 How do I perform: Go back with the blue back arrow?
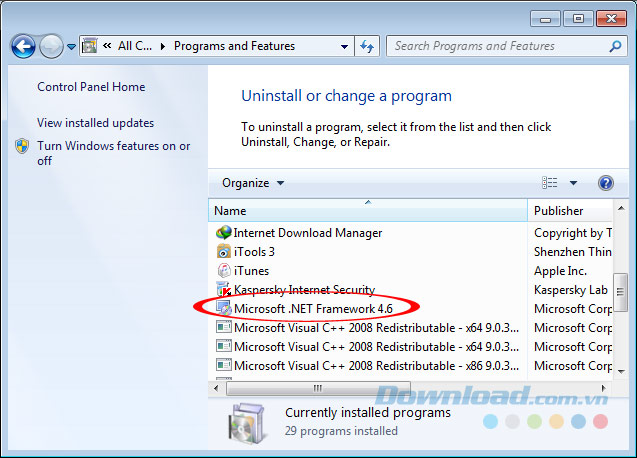[x=23, y=46]
